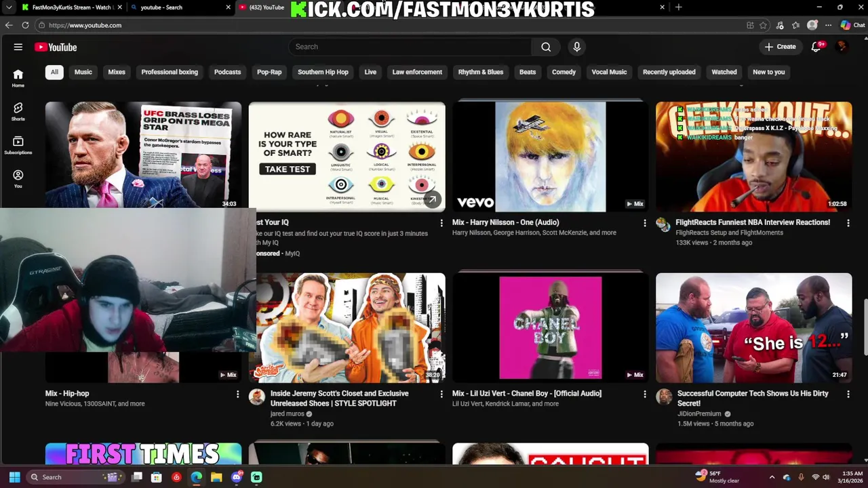
Task: Open options for Chanel Boy mix
Action: (645, 394)
